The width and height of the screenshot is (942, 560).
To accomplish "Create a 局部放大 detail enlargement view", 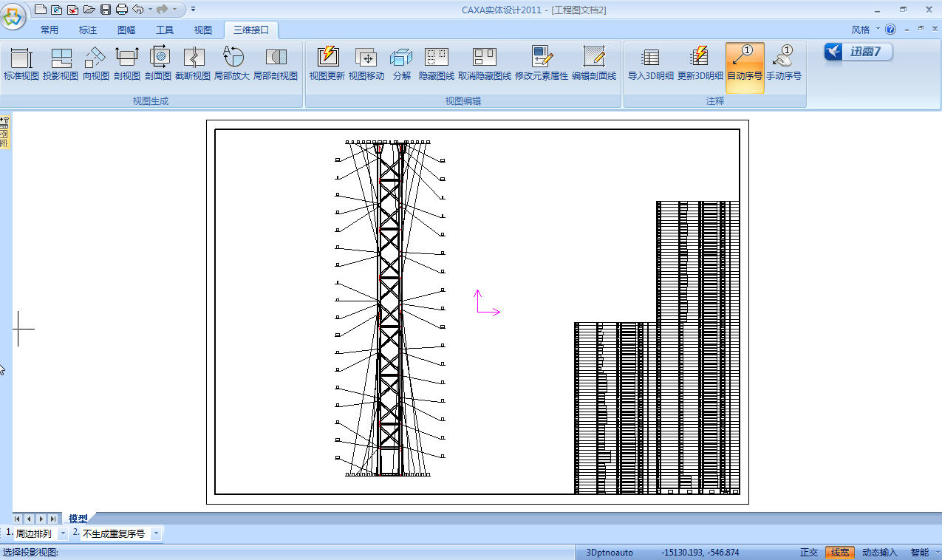I will click(232, 64).
